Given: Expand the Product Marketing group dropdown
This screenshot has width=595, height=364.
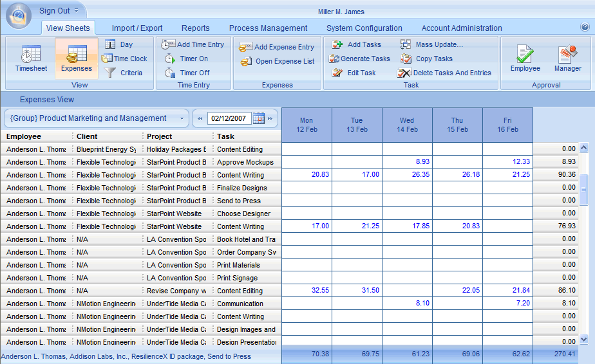Looking at the screenshot, I should [x=182, y=118].
